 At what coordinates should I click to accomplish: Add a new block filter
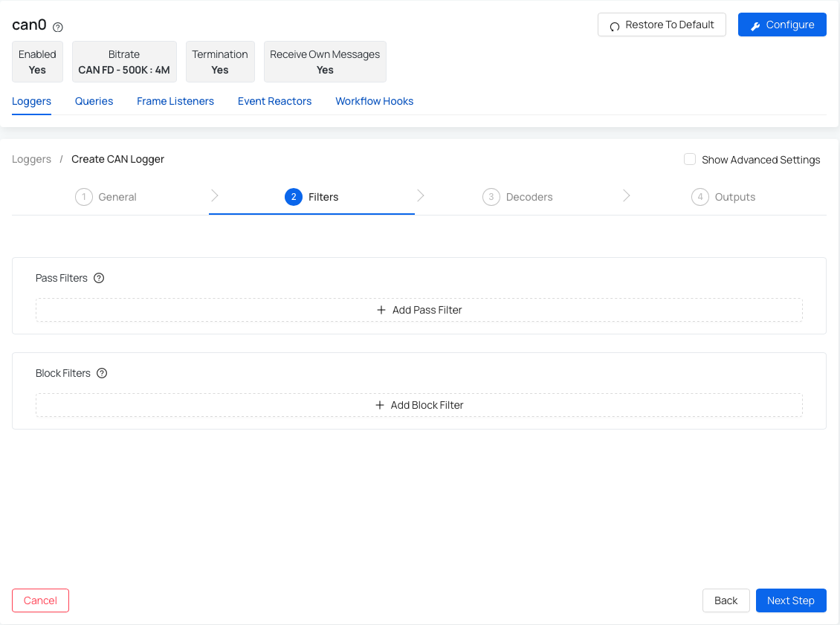pyautogui.click(x=419, y=405)
